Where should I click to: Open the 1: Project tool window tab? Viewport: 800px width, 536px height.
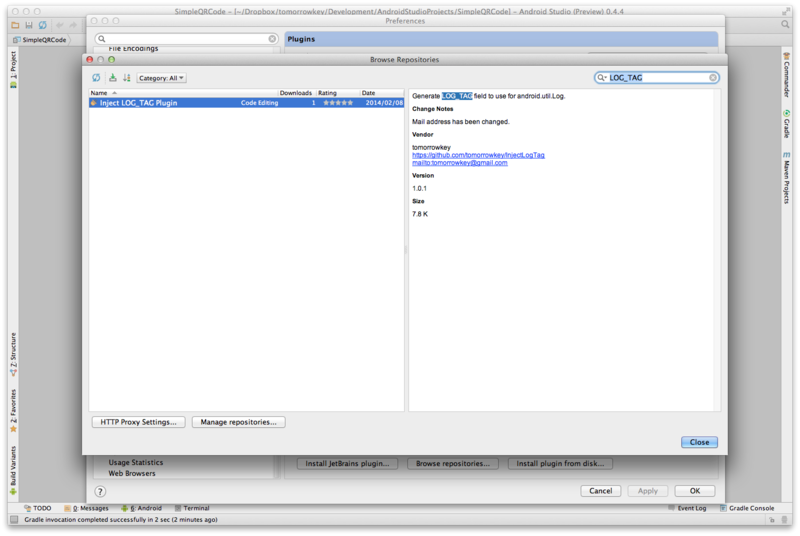pyautogui.click(x=14, y=69)
